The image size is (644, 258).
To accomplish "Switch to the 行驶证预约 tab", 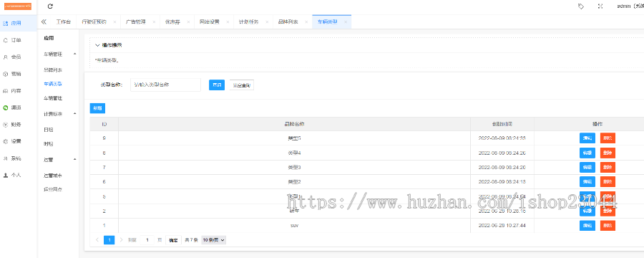I will click(94, 21).
